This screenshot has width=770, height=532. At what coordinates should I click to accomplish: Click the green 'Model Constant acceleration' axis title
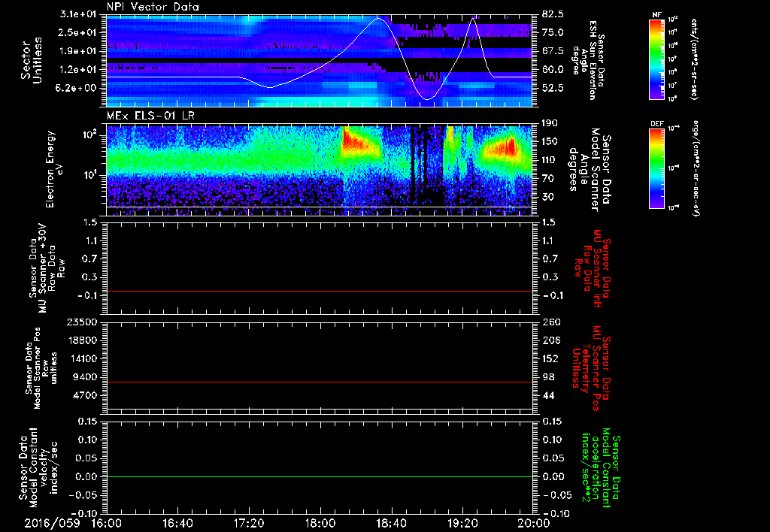(x=601, y=467)
